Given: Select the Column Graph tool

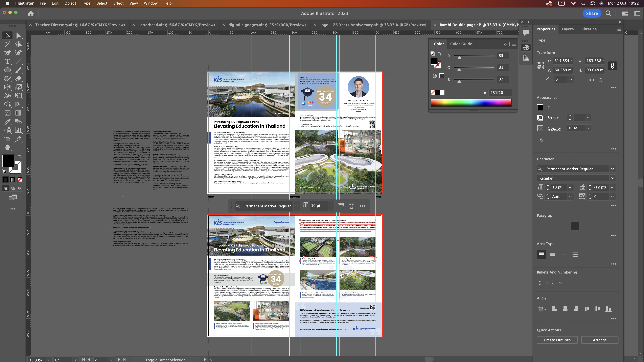Looking at the screenshot, I should coord(18,130).
